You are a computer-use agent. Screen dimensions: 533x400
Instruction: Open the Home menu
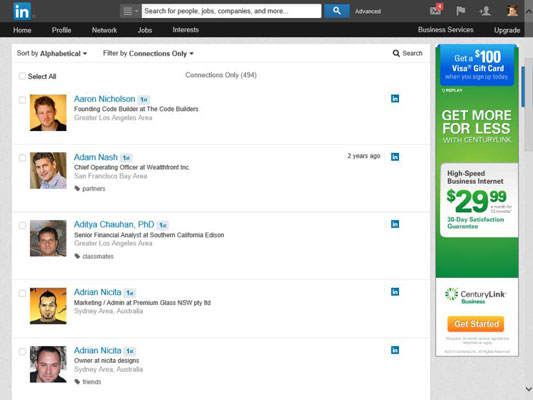(x=22, y=30)
